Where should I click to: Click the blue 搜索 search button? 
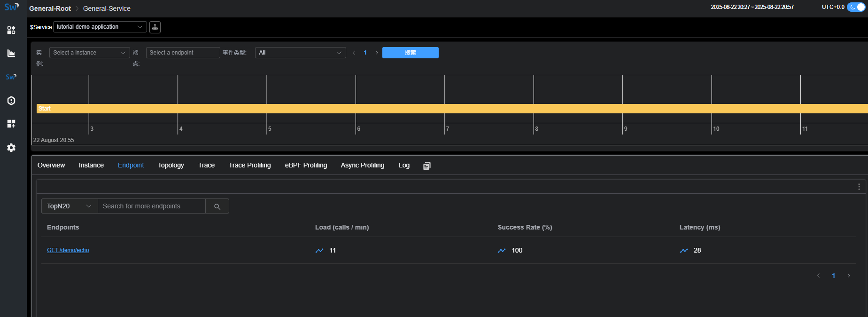[411, 53]
